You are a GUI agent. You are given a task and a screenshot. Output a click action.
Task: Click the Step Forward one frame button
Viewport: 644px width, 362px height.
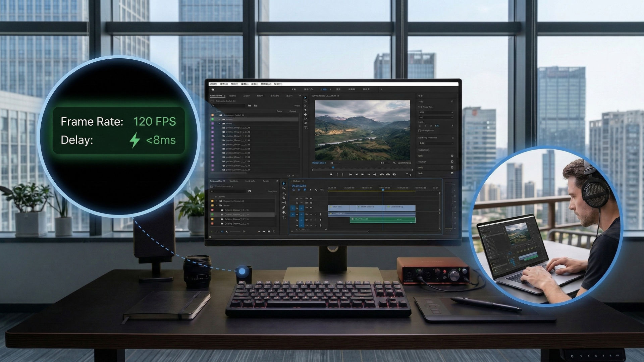(x=369, y=174)
